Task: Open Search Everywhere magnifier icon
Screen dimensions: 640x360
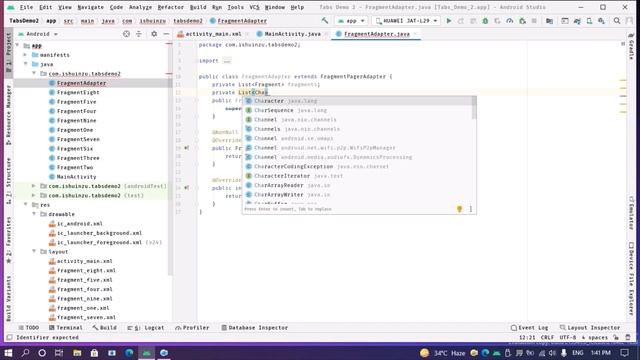Action: point(617,20)
